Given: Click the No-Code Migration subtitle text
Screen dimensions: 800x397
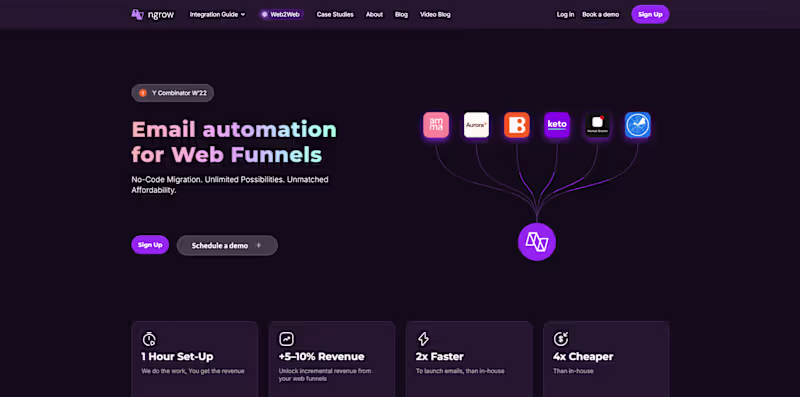Looking at the screenshot, I should [x=230, y=185].
